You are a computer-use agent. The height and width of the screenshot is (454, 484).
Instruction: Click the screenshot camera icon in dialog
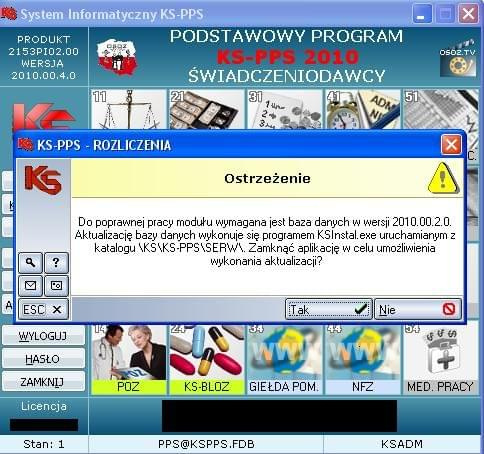(56, 286)
